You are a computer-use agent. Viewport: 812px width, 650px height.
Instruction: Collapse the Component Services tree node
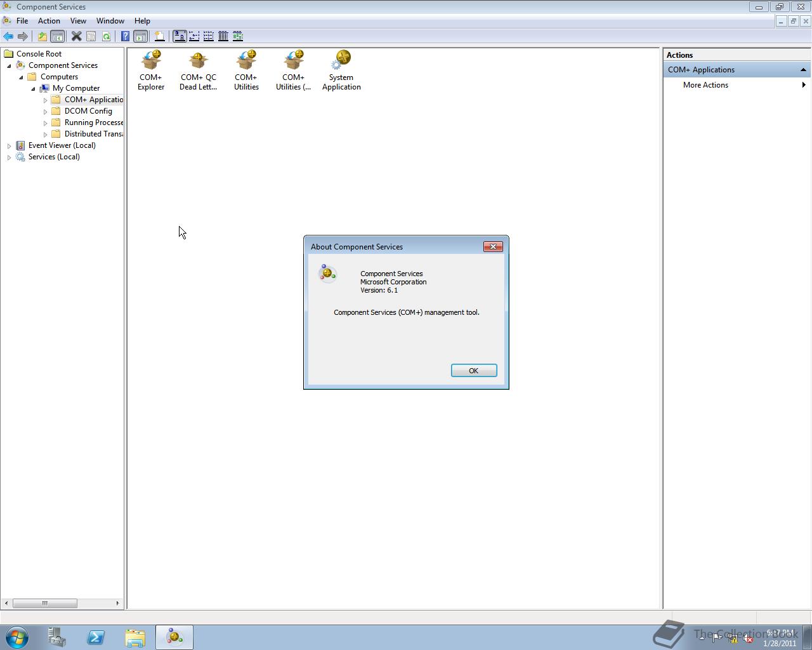(10, 65)
